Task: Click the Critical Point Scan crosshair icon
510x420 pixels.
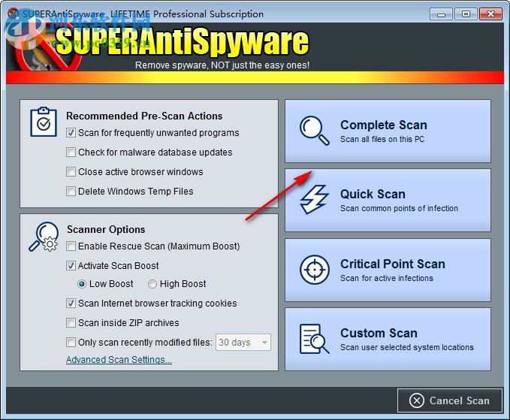Action: 314,270
